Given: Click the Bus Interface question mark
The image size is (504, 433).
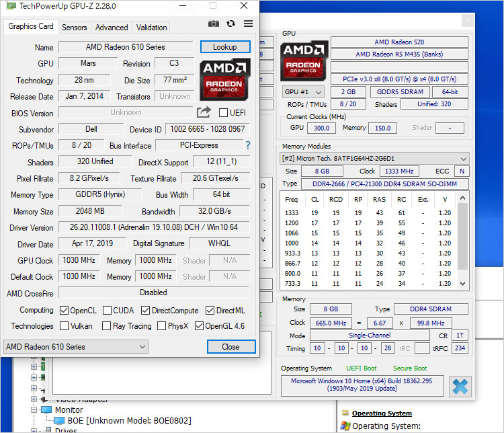Looking at the screenshot, I should tap(248, 145).
